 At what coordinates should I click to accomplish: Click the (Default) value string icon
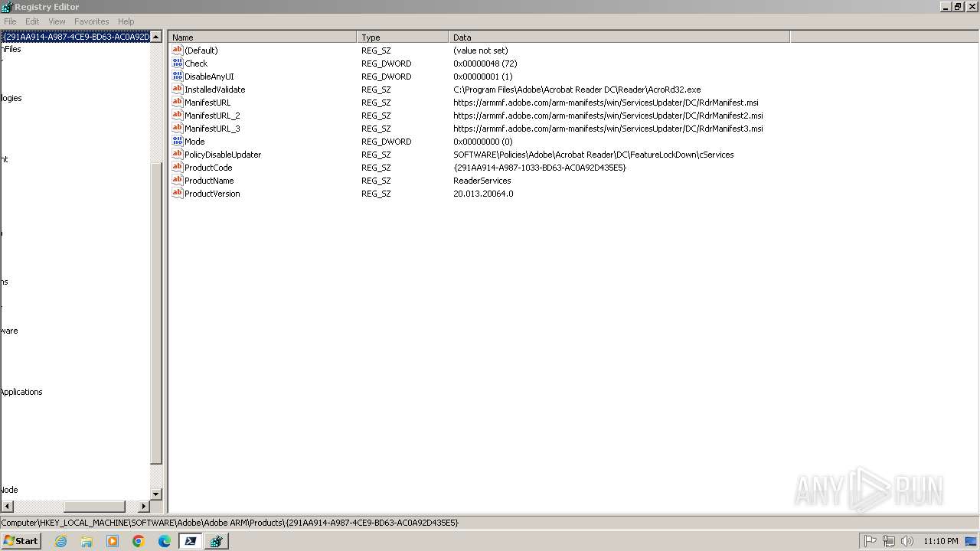click(178, 51)
